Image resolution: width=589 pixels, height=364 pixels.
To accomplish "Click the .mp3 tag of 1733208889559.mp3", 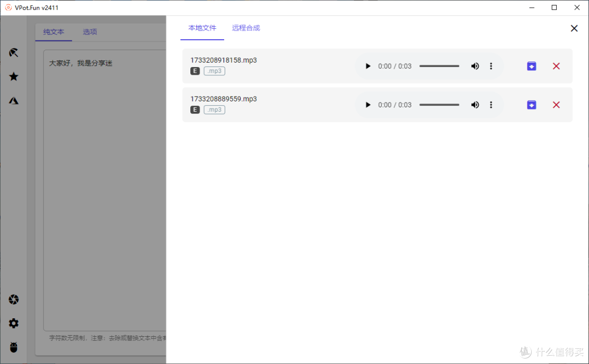I will (x=214, y=110).
